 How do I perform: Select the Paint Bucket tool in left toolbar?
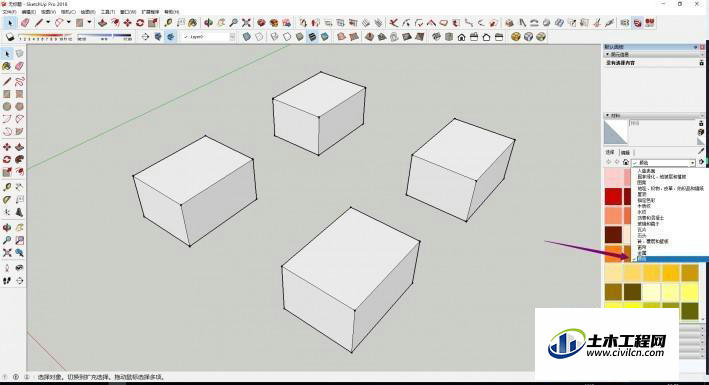click(x=7, y=66)
